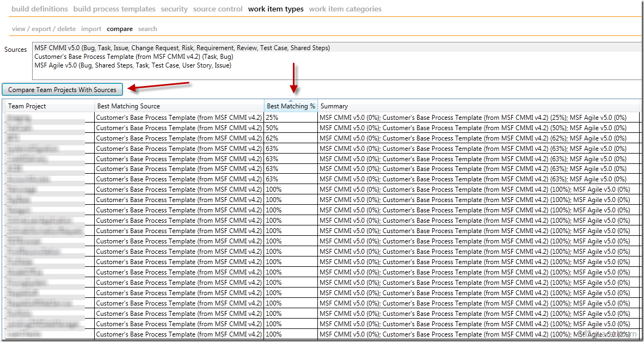Open the import sub-tab

pos(91,29)
